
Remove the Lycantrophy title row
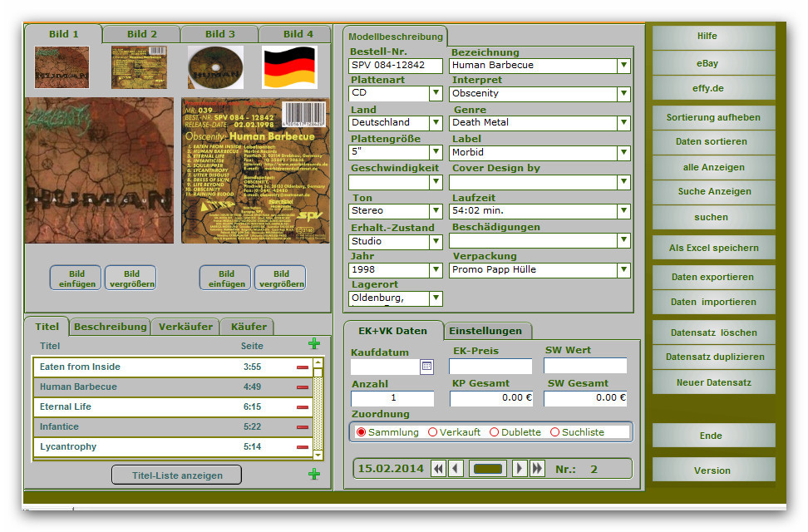(303, 447)
